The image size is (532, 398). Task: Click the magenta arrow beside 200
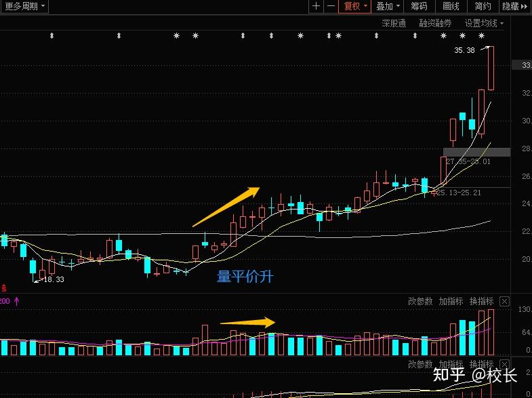pyautogui.click(x=17, y=301)
